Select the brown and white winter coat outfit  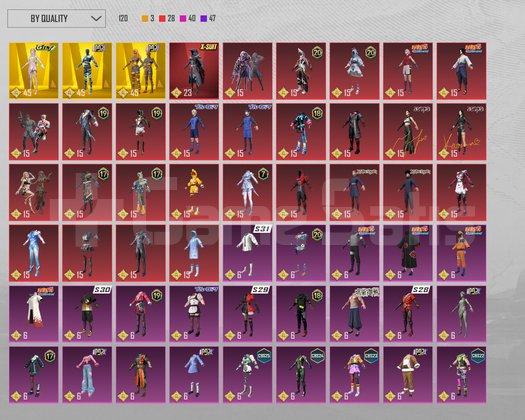point(408,375)
